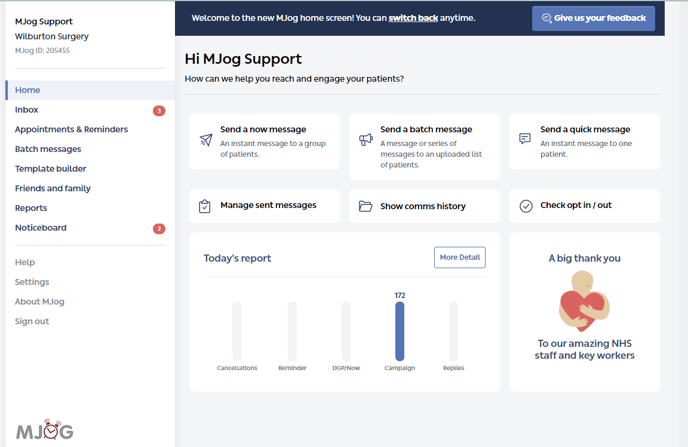Click the Inbox unread count badge

[159, 110]
